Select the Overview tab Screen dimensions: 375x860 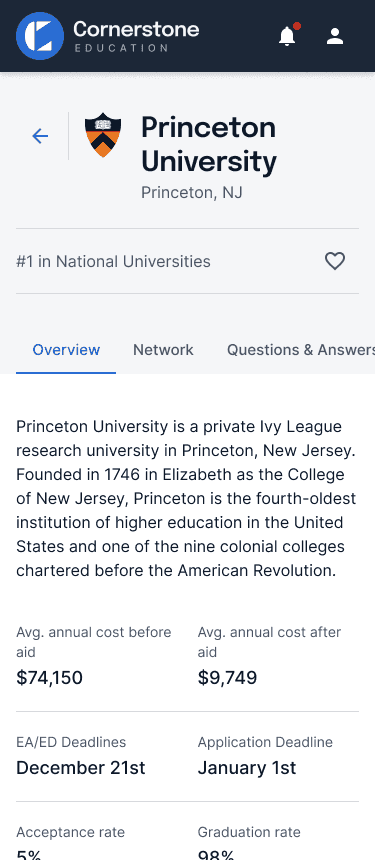click(x=66, y=350)
